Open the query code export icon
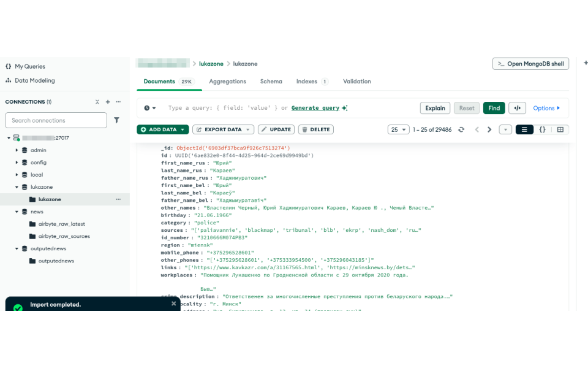Image resolution: width=588 pixels, height=368 pixels. click(518, 108)
